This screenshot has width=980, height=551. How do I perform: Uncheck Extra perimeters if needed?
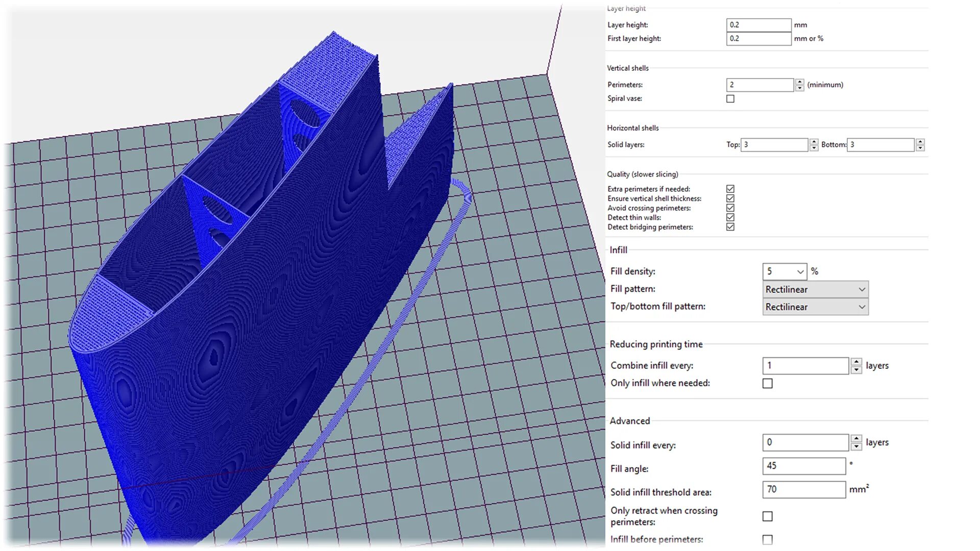click(x=730, y=189)
